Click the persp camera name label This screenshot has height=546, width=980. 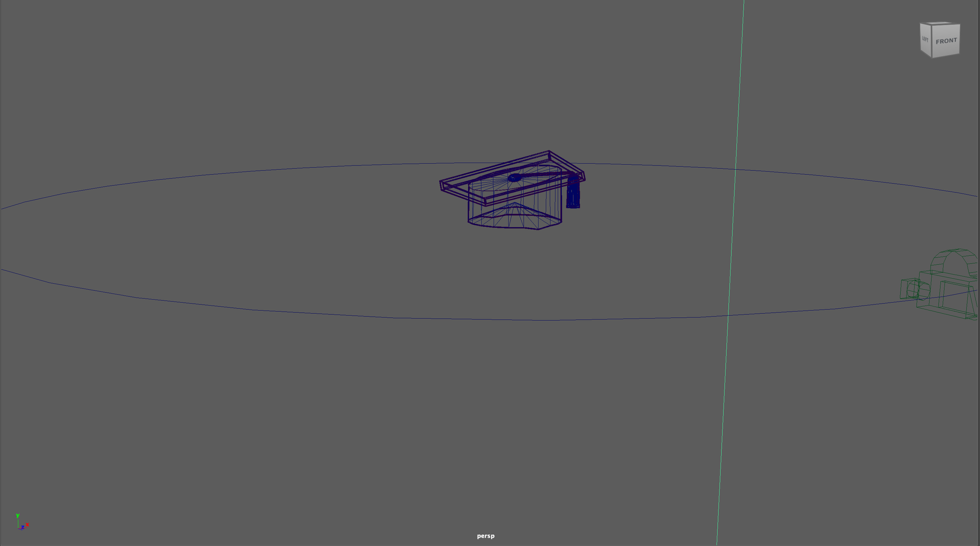[x=485, y=536]
